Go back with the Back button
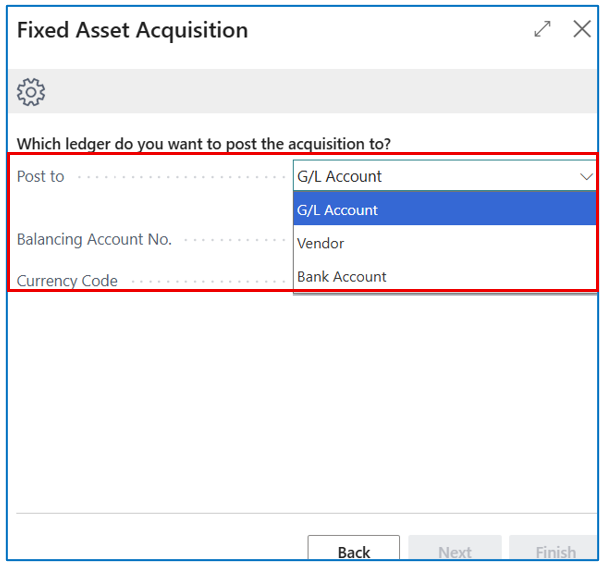 pos(353,551)
